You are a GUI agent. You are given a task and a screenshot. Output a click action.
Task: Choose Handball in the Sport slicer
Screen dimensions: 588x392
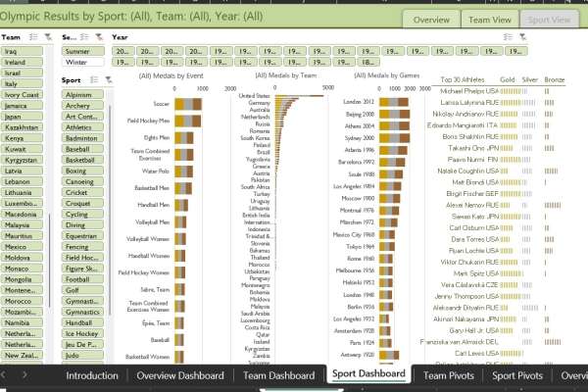pos(82,322)
